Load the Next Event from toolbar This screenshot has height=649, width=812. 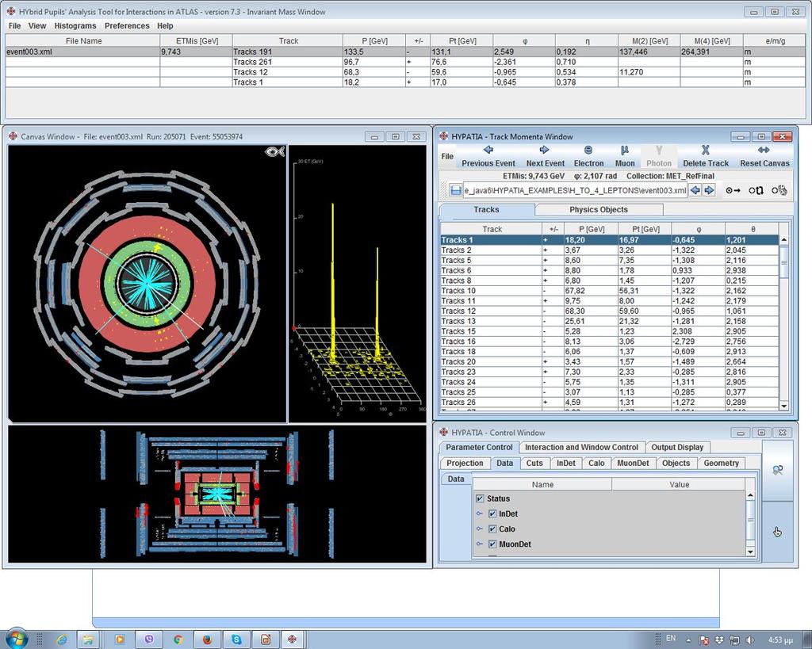[545, 156]
